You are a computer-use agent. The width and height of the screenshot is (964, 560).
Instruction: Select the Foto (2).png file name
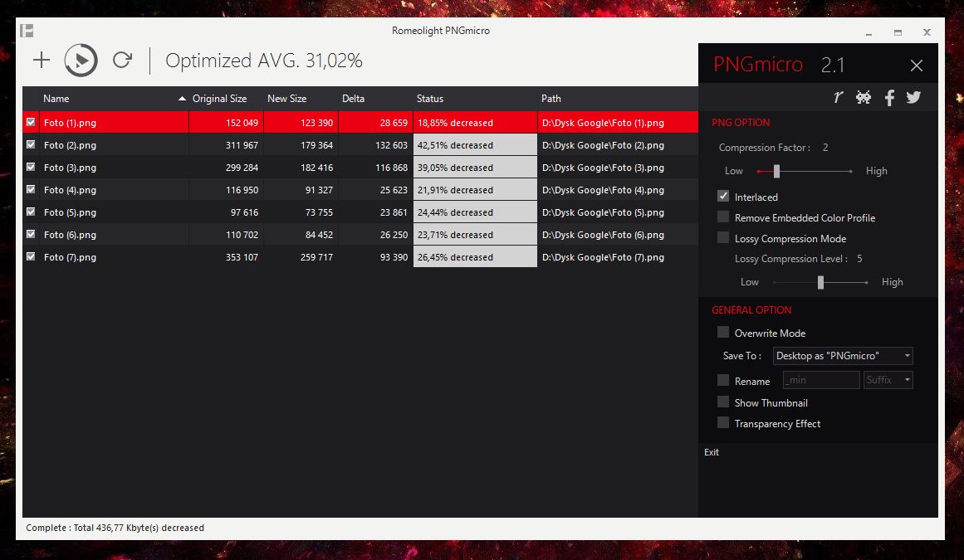point(70,145)
